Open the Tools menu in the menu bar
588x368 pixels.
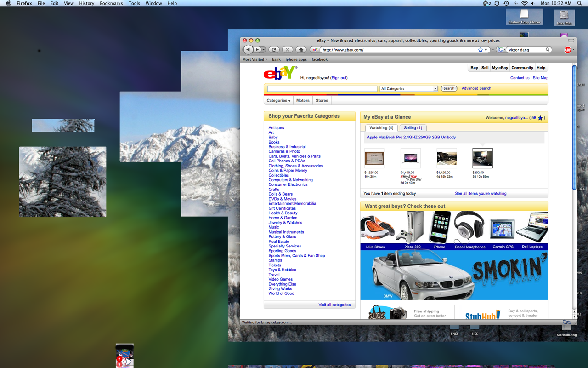tap(134, 3)
